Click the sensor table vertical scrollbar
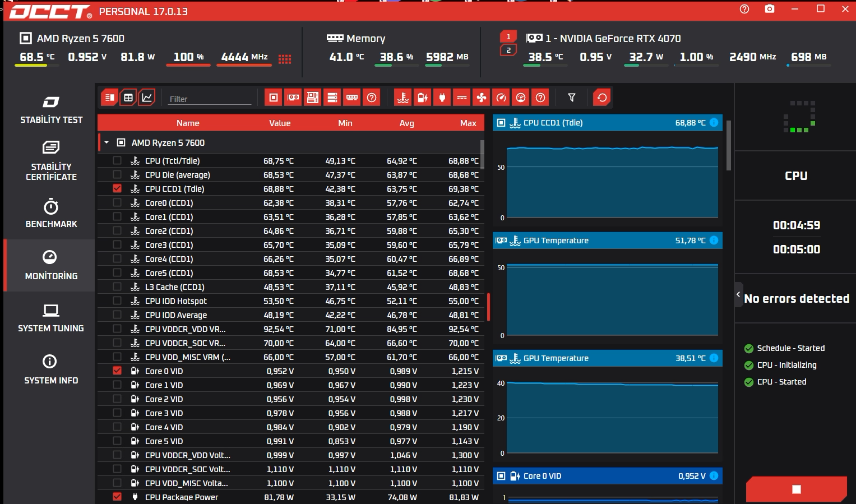Screen dimensions: 856x504 coord(482,154)
